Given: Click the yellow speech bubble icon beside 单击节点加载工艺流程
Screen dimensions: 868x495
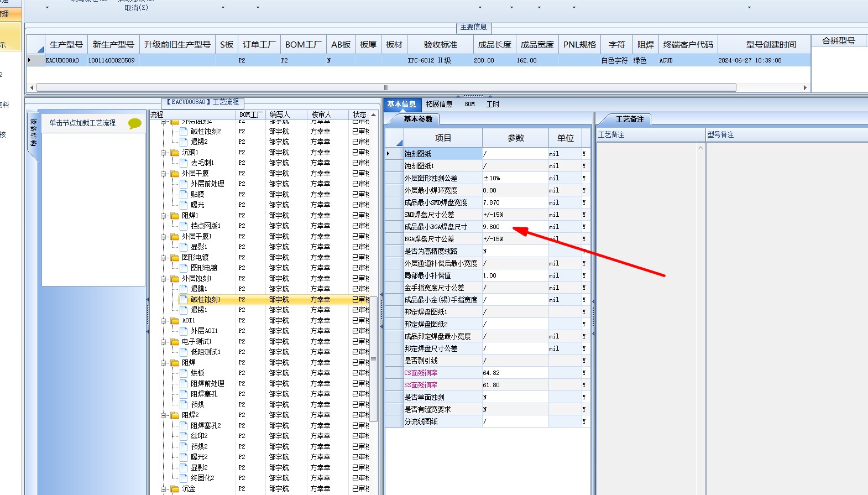Looking at the screenshot, I should pos(134,123).
